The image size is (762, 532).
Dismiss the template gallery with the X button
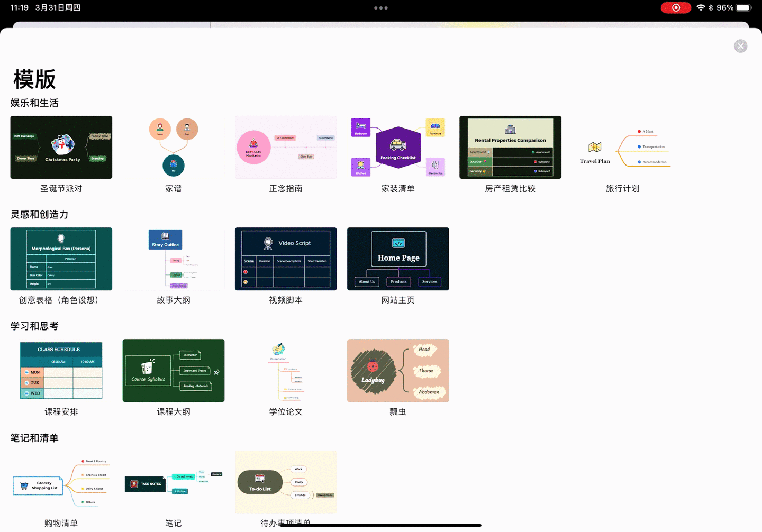740,46
